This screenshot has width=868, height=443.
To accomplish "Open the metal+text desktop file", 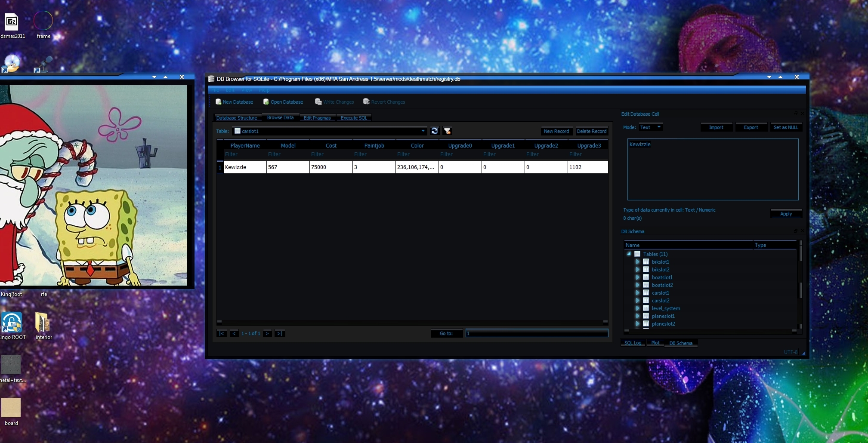I will 12,369.
